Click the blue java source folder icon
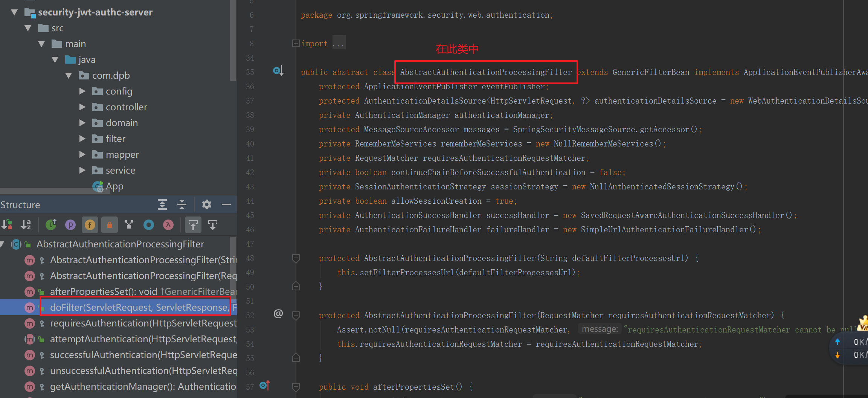868x398 pixels. [x=70, y=59]
